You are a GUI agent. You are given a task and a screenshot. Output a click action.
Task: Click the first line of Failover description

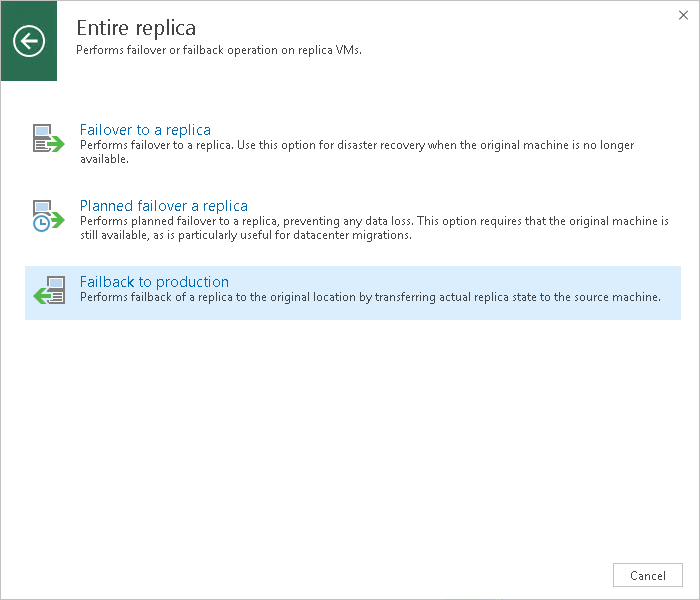pyautogui.click(x=356, y=145)
